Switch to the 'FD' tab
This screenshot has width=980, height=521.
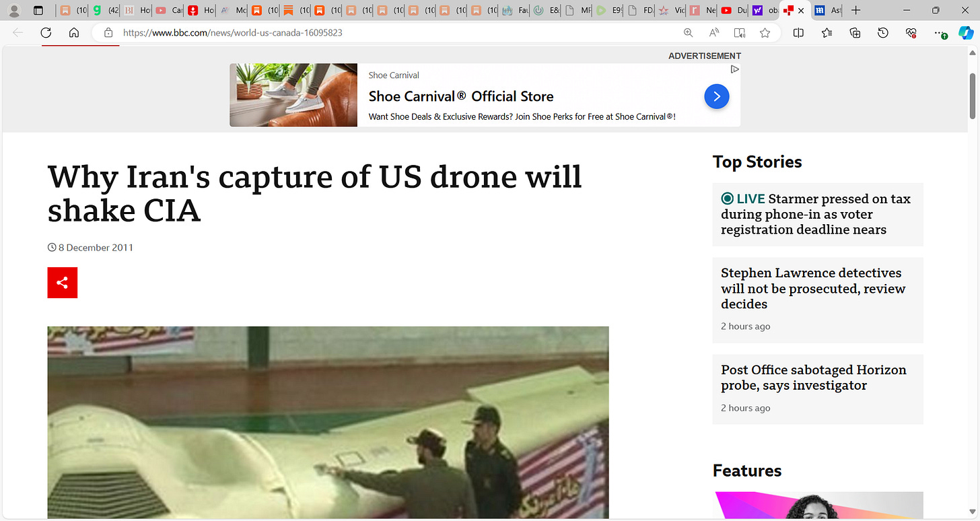(639, 10)
